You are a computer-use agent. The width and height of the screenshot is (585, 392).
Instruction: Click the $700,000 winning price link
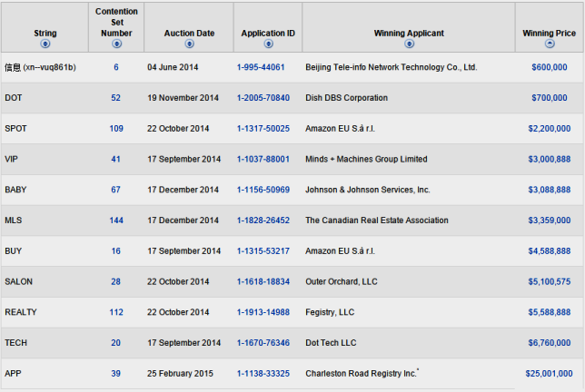click(550, 98)
